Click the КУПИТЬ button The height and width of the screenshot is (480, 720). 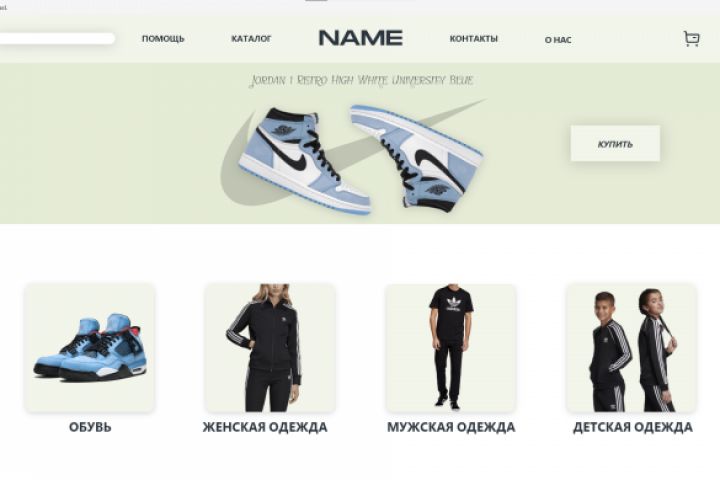click(x=615, y=143)
